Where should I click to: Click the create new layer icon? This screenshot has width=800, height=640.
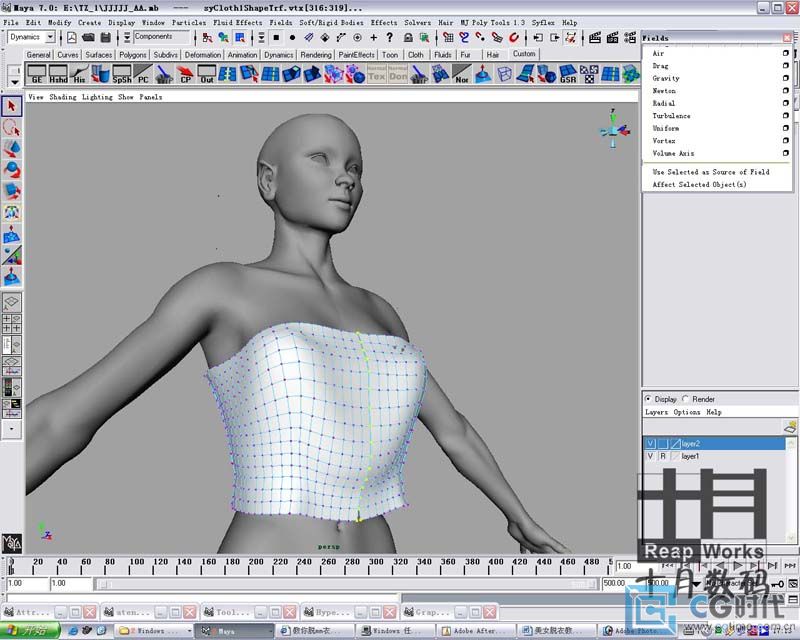[x=790, y=426]
